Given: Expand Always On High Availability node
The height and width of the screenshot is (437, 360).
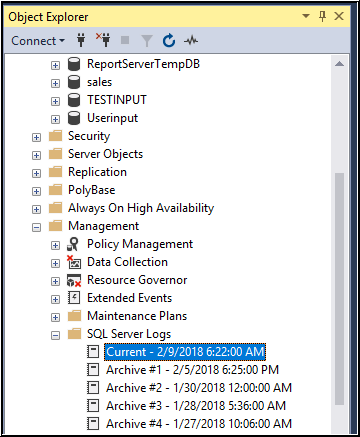Looking at the screenshot, I should pos(36,209).
